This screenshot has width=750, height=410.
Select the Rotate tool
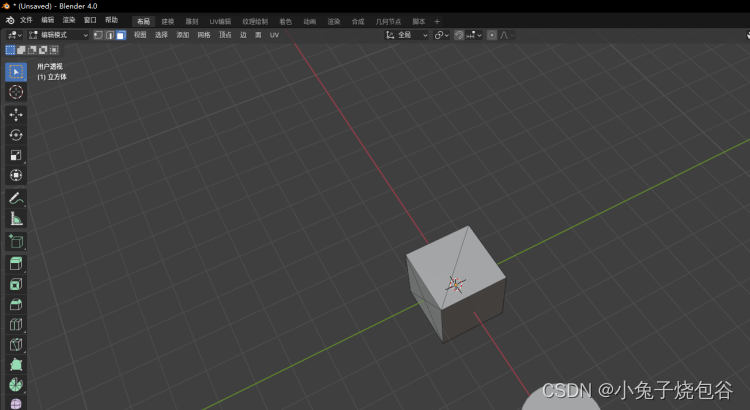16,135
